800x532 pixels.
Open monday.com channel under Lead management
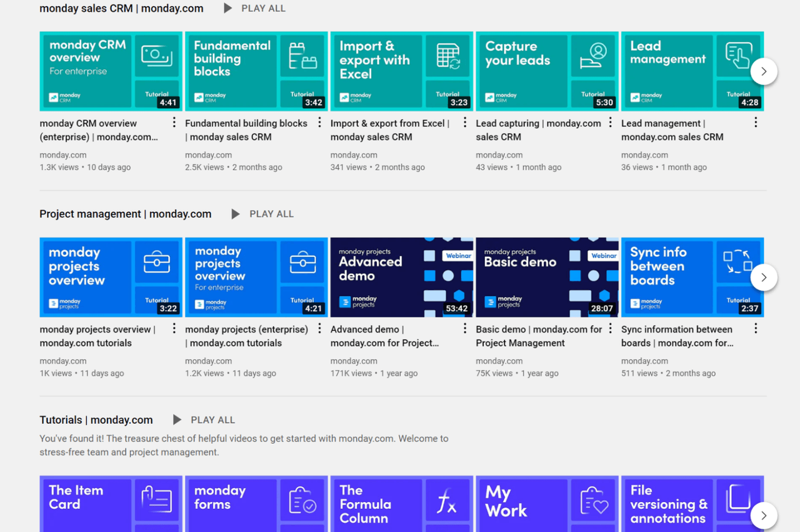tap(645, 155)
